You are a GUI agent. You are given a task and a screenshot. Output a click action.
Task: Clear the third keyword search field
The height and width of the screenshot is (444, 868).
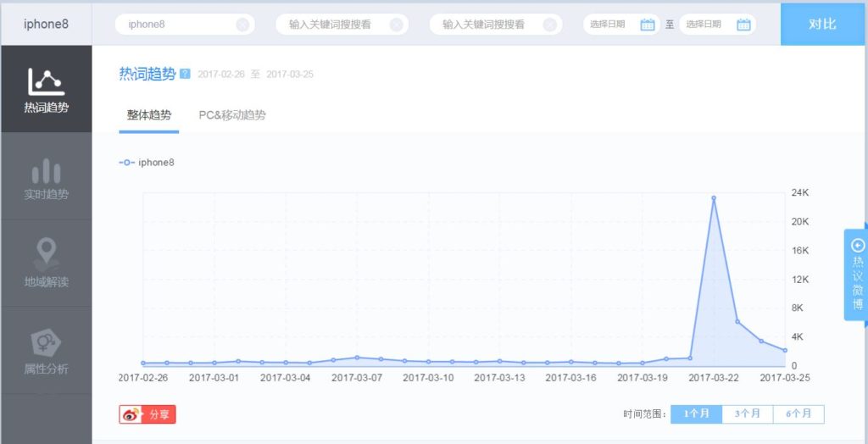pyautogui.click(x=549, y=25)
